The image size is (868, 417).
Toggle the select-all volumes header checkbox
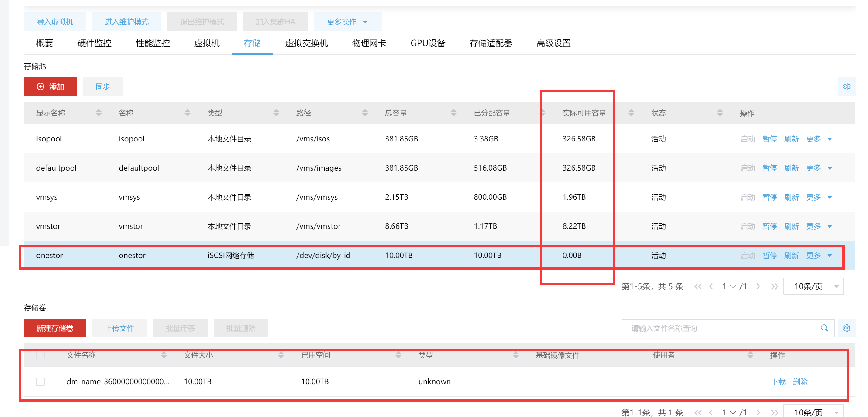pyautogui.click(x=40, y=355)
